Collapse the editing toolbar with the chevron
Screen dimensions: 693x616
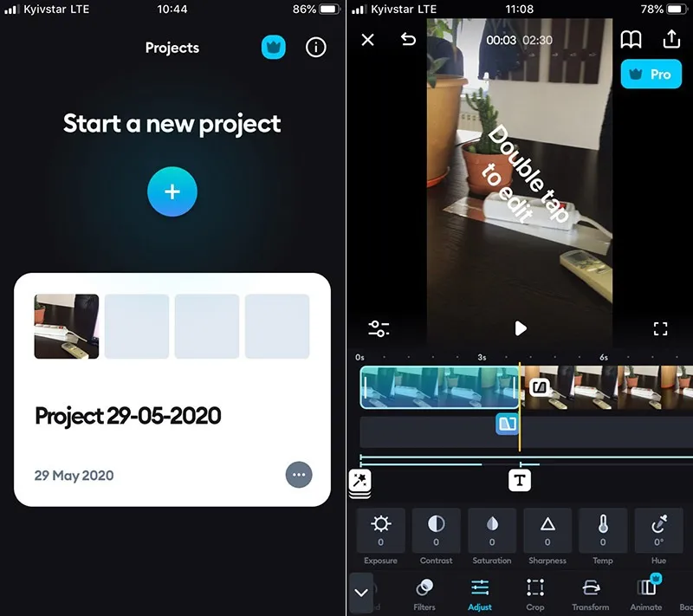362,593
